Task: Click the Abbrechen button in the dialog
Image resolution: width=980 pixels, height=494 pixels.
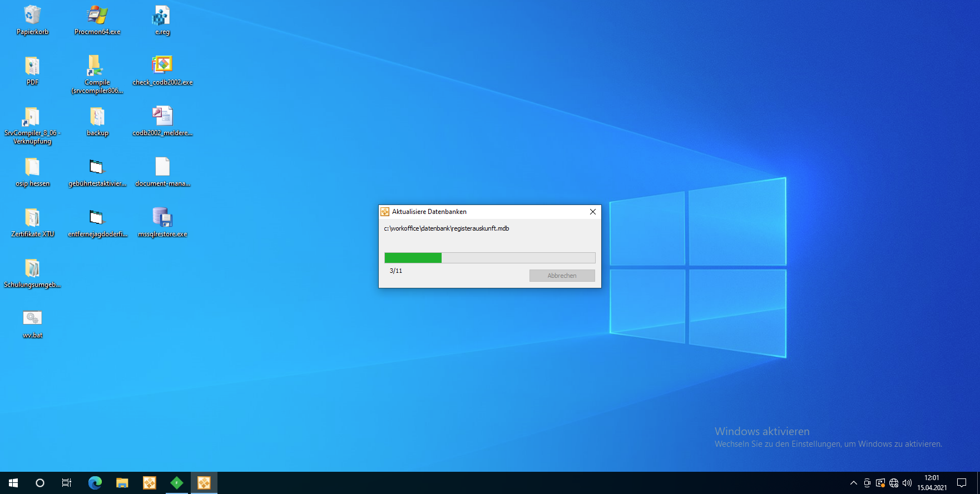Action: [562, 276]
